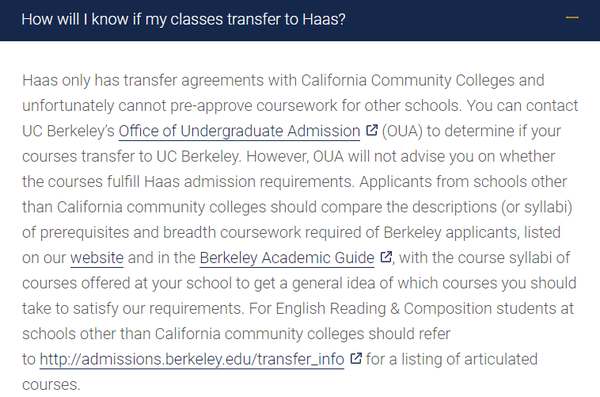The height and width of the screenshot is (397, 600).
Task: Click external-link icon after Office of Undergraduate Admission
Action: pos(372,130)
